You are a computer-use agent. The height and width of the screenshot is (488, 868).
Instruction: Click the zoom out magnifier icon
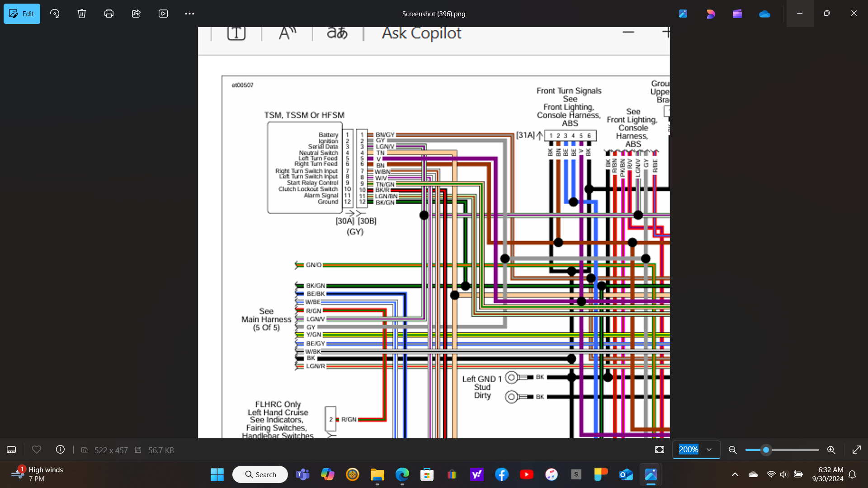click(733, 450)
